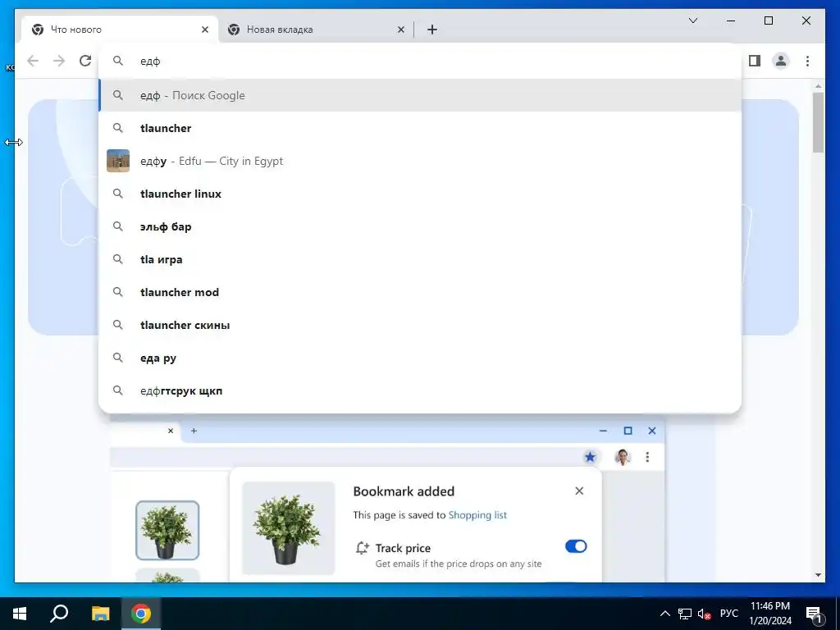Open tab search chevron in title bar
Screen dimensions: 840x630
tap(692, 21)
